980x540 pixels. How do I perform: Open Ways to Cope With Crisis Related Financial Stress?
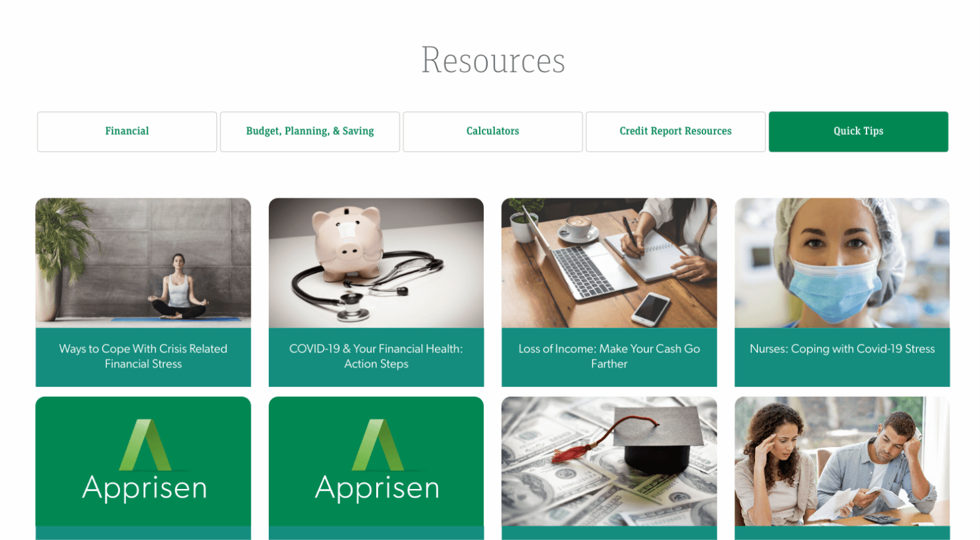click(x=143, y=356)
